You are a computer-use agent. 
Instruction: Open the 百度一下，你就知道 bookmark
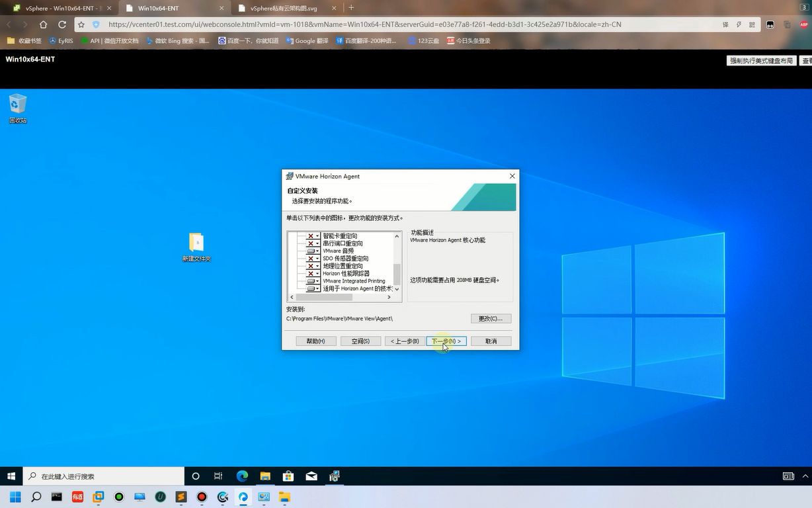click(247, 40)
